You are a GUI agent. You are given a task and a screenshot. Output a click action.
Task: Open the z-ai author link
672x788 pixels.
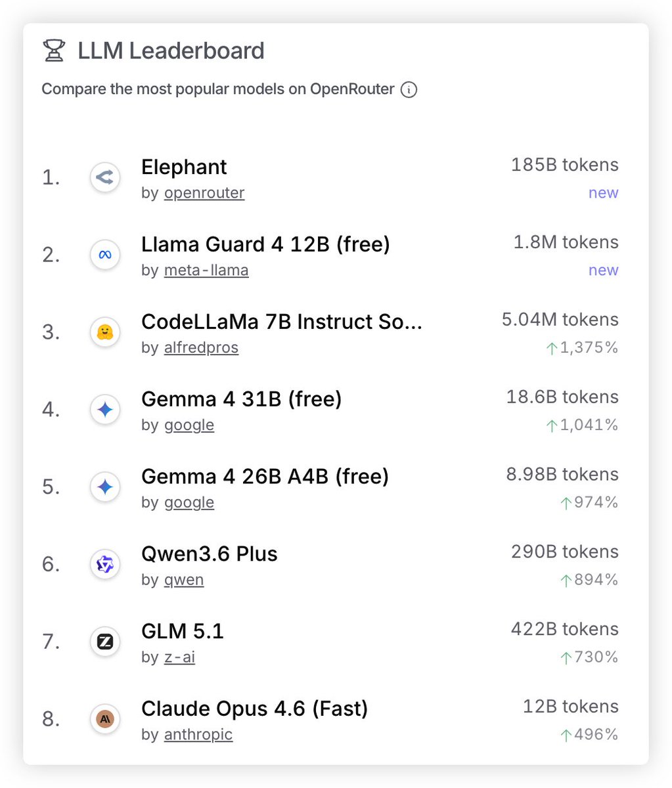pos(179,657)
